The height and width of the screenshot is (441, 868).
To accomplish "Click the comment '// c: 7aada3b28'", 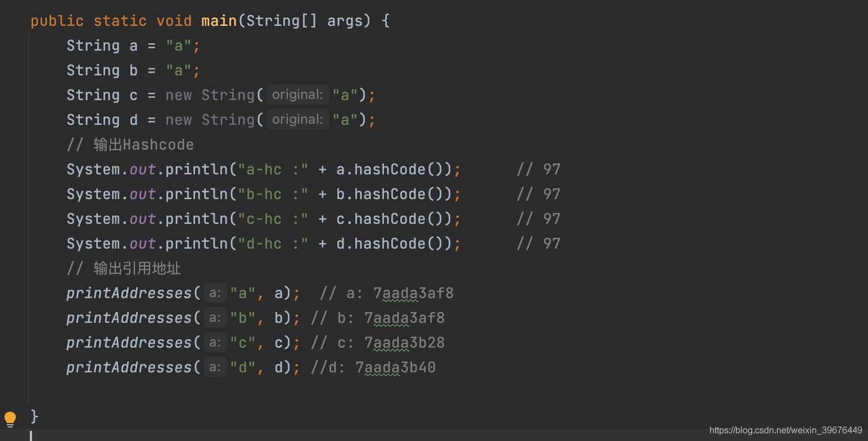I will click(x=377, y=343).
